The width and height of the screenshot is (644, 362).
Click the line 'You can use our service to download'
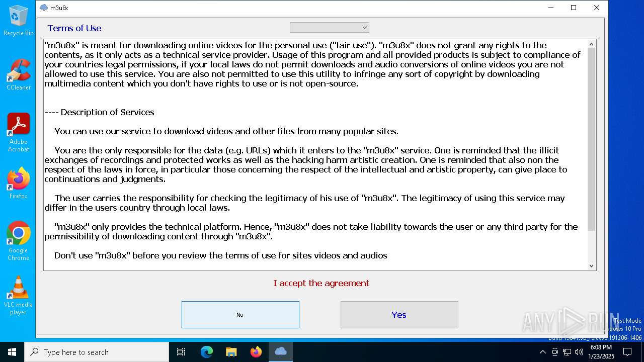point(226,131)
